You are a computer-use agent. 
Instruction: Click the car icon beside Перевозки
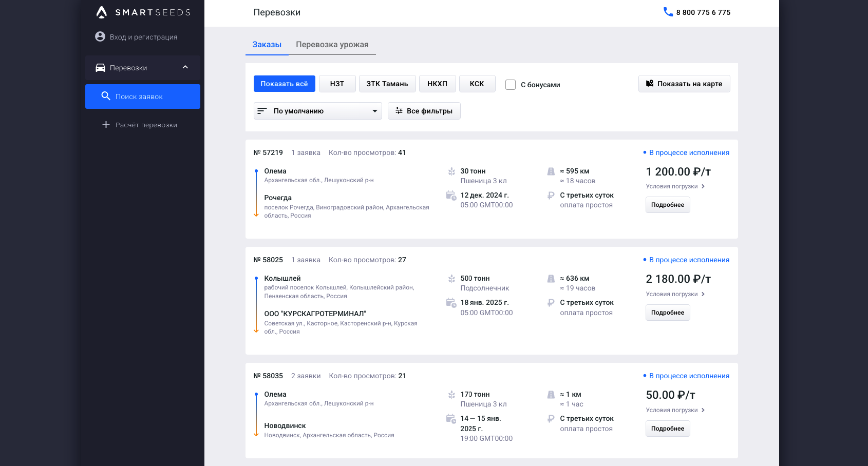101,68
